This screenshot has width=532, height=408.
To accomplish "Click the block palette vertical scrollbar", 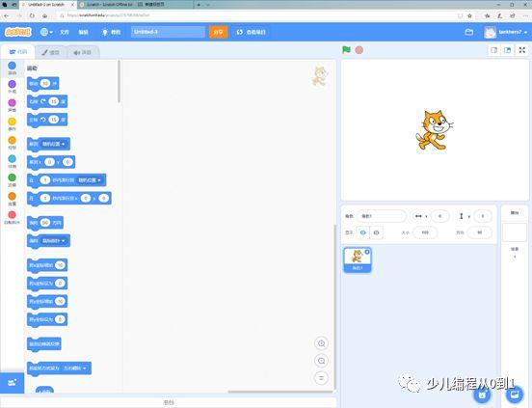I will pyautogui.click(x=120, y=81).
